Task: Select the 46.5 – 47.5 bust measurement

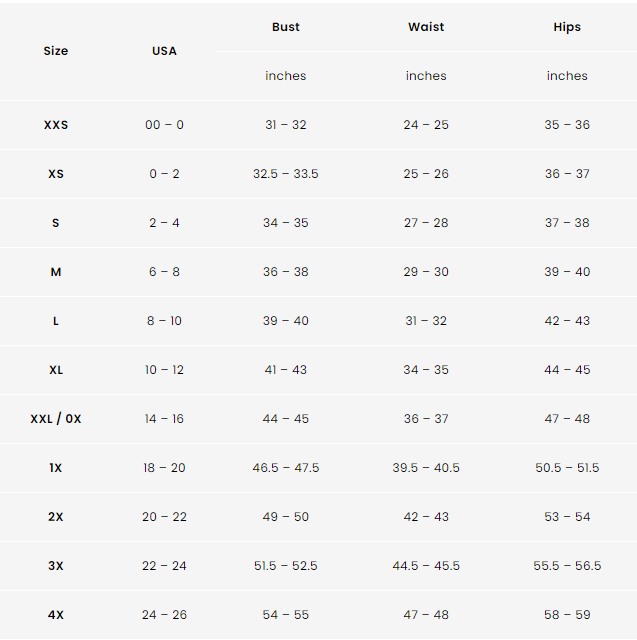Action: pyautogui.click(x=286, y=468)
